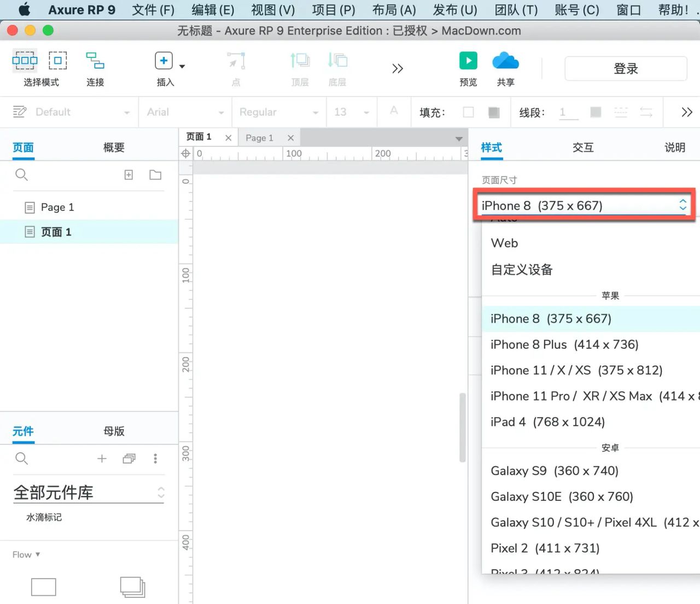The width and height of the screenshot is (700, 604).
Task: Switch to the Style (样式) tab
Action: (491, 148)
